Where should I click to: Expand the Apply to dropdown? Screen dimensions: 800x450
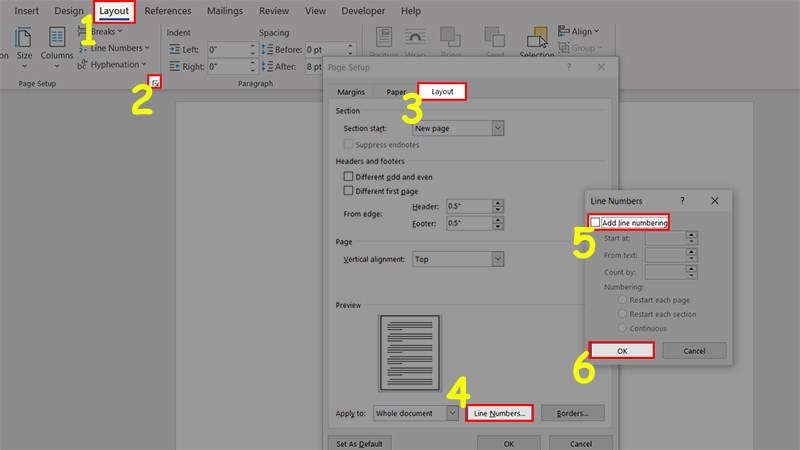pos(452,413)
